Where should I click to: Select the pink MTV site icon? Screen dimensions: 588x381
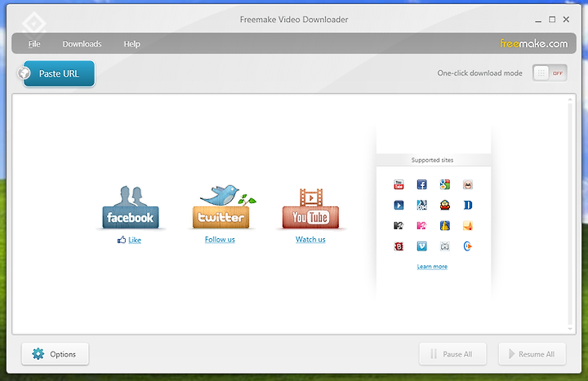tap(422, 225)
